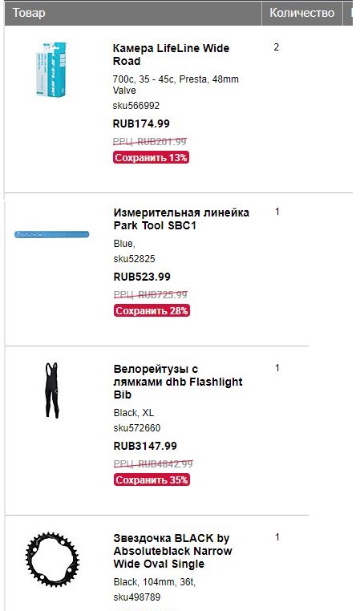The width and height of the screenshot is (364, 611).
Task: Open the Камера LifeLine Wide Road product title
Action: pyautogui.click(x=171, y=55)
